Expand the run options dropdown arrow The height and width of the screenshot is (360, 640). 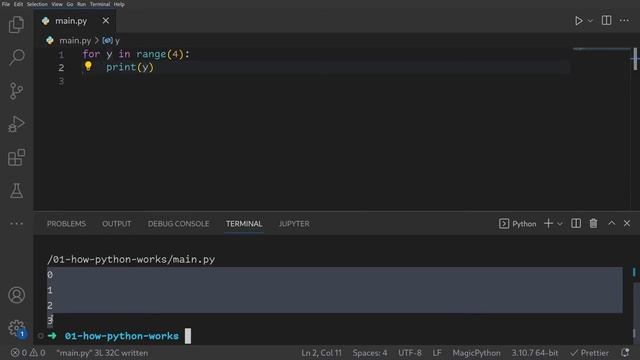590,21
